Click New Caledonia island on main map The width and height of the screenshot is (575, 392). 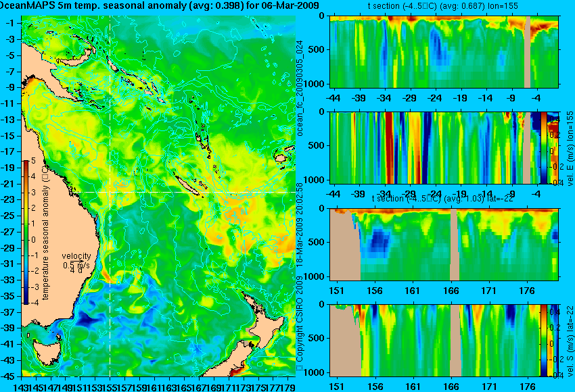point(188,185)
